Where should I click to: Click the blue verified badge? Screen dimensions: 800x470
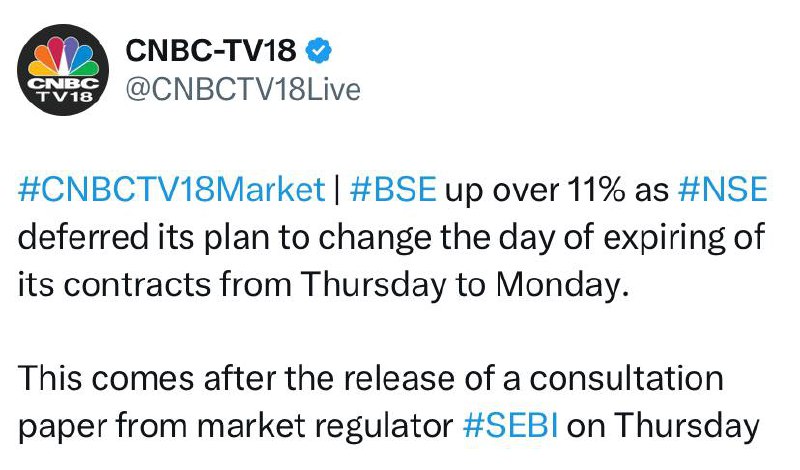(x=318, y=51)
